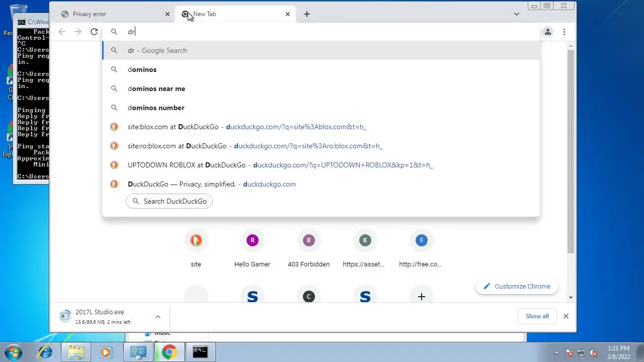Click the Action Center flag tray icon
The height and width of the screenshot is (362, 644).
(x=569, y=352)
